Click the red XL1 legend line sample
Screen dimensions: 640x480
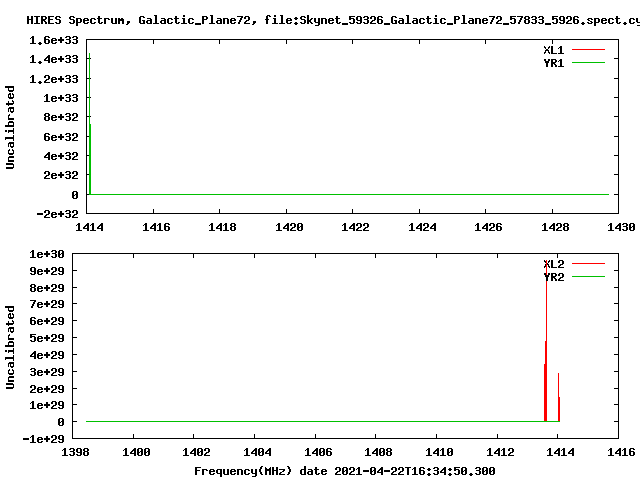click(x=588, y=50)
